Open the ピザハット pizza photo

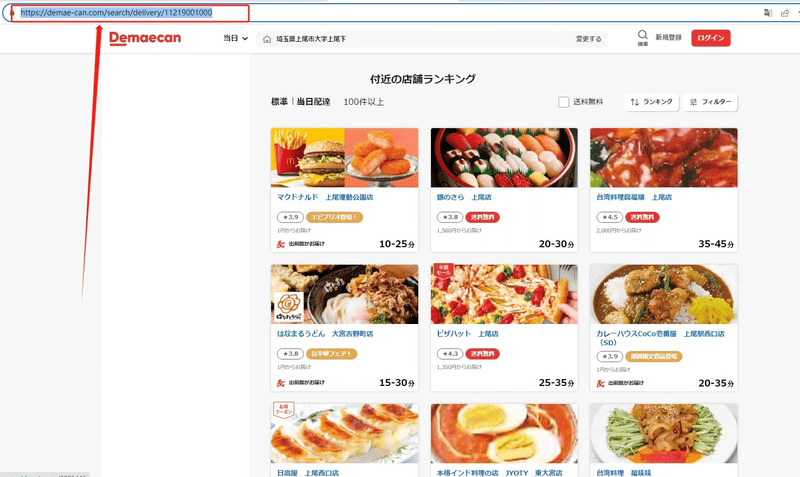pyautogui.click(x=504, y=294)
